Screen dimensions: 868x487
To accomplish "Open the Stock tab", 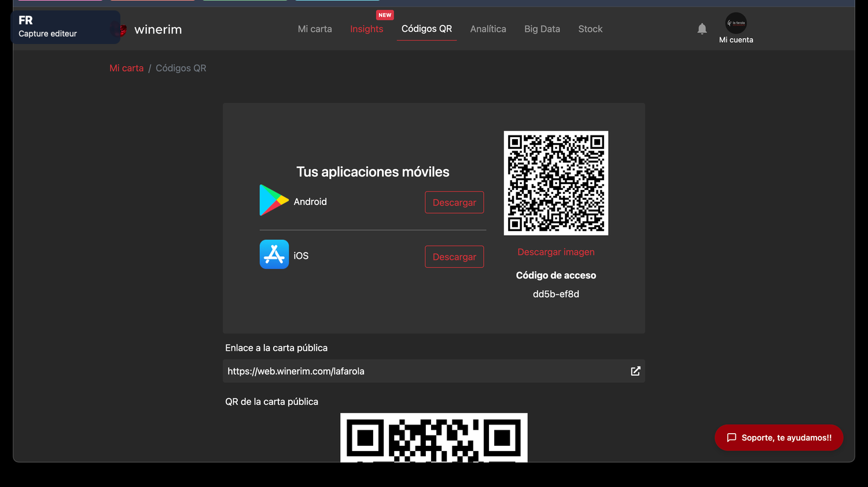I will click(x=590, y=29).
